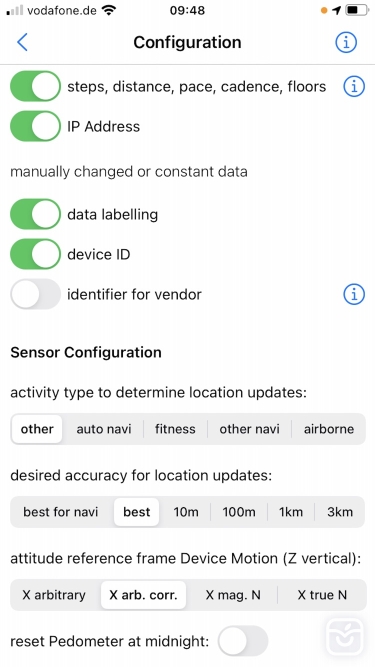Open info icon beside identifier for vendor
This screenshot has width=375, height=667.
(354, 294)
